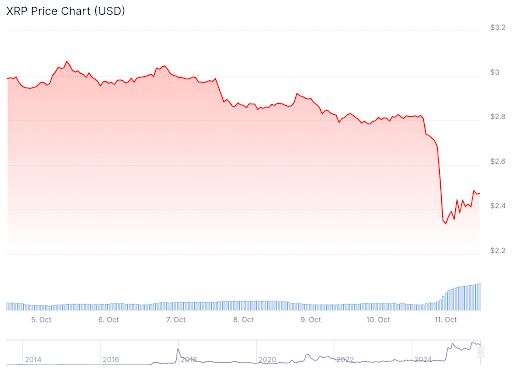Click the 2022 year in the navigator
512x374 pixels.
coord(345,360)
